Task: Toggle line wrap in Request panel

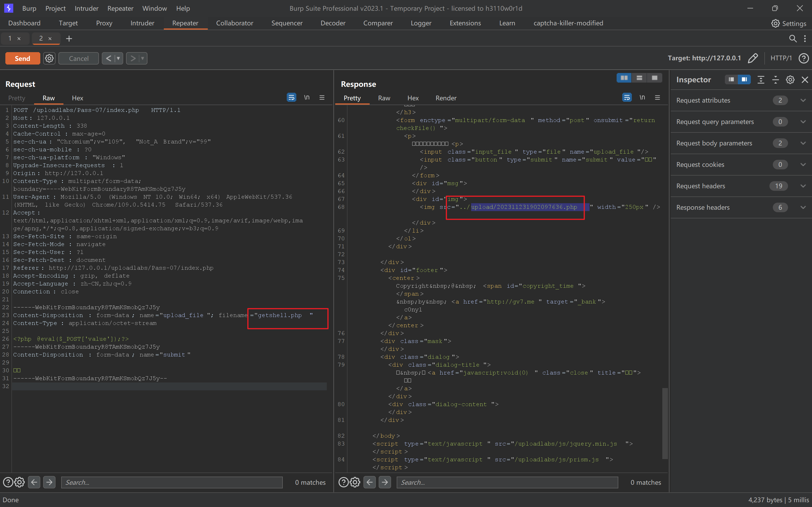Action: pyautogui.click(x=292, y=97)
